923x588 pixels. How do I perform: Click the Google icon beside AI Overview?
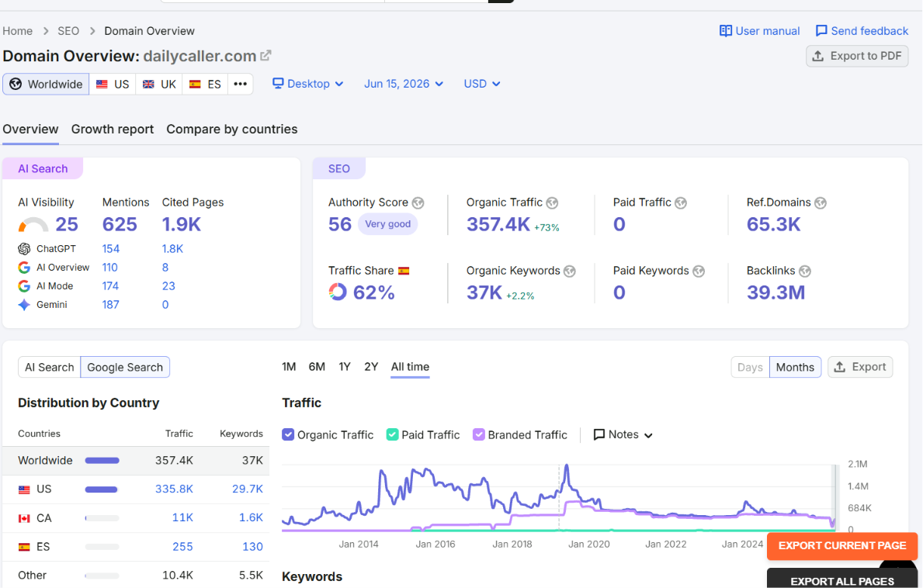[24, 268]
